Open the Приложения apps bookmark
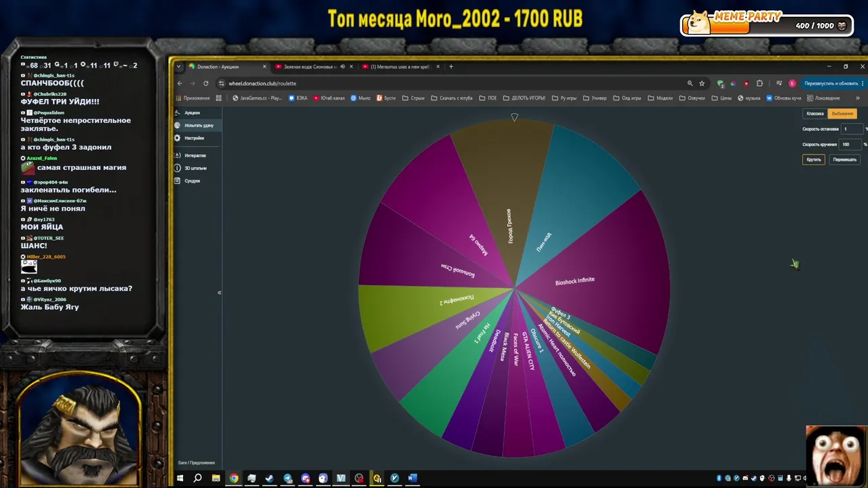The height and width of the screenshot is (488, 868). 193,98
